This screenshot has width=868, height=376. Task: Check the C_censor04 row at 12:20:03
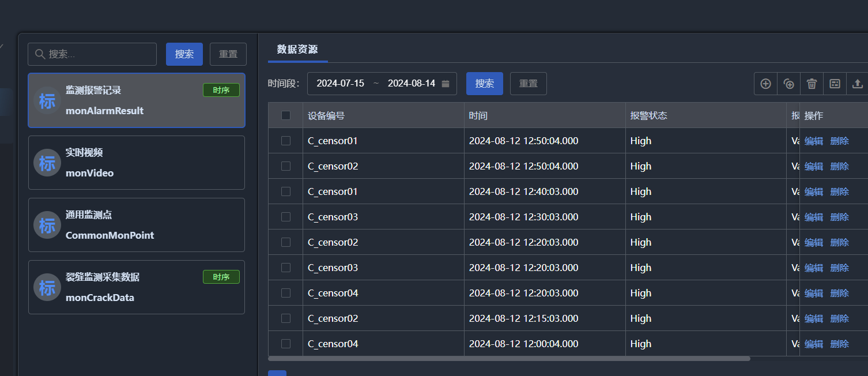pos(286,293)
